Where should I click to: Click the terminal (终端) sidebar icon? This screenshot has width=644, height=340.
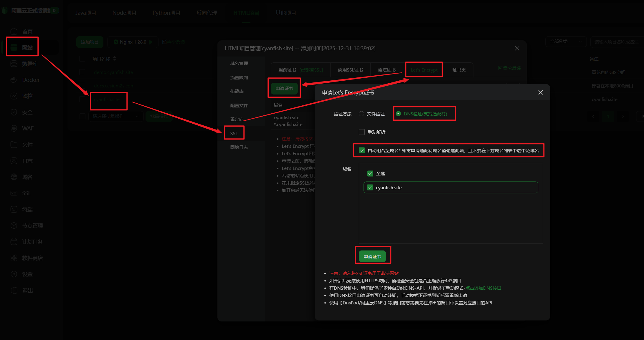(x=14, y=209)
